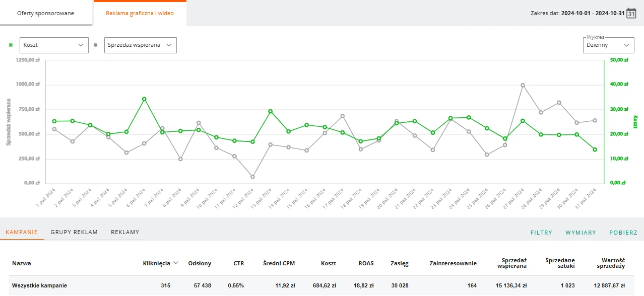Click the sort arrow next to Kliknięcia
Image resolution: width=644 pixels, height=296 pixels.
pos(176,263)
